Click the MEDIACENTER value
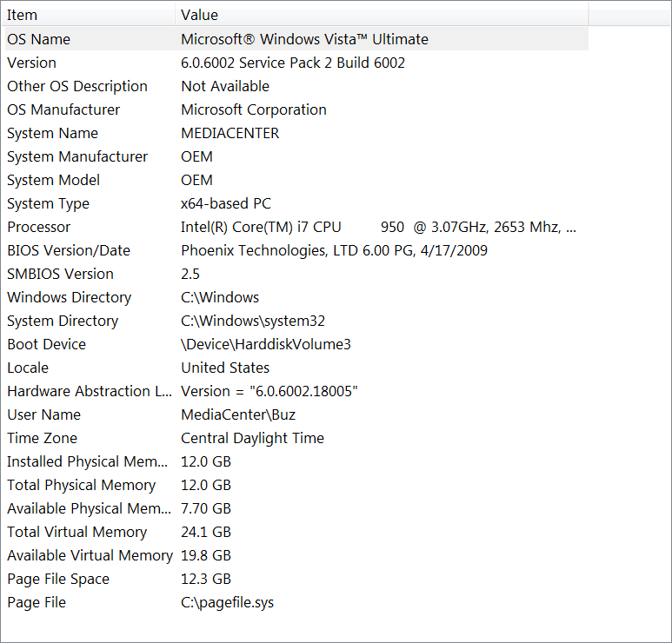Image resolution: width=672 pixels, height=643 pixels. [230, 133]
